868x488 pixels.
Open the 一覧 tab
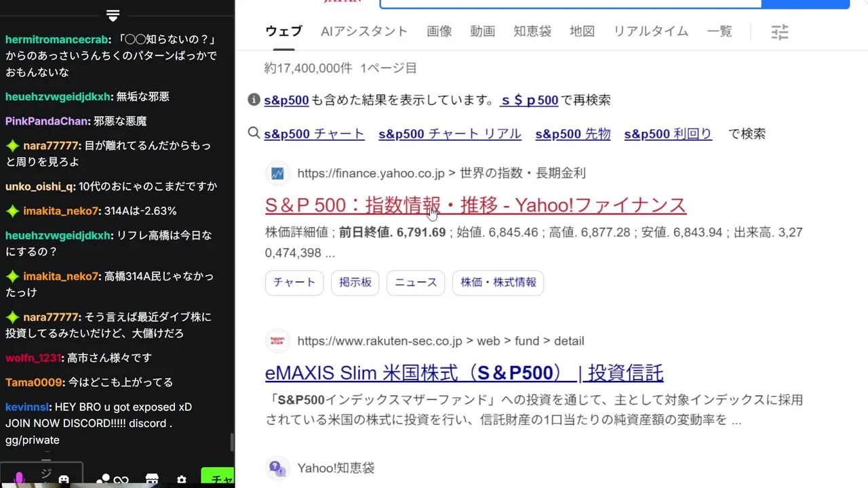pyautogui.click(x=719, y=31)
